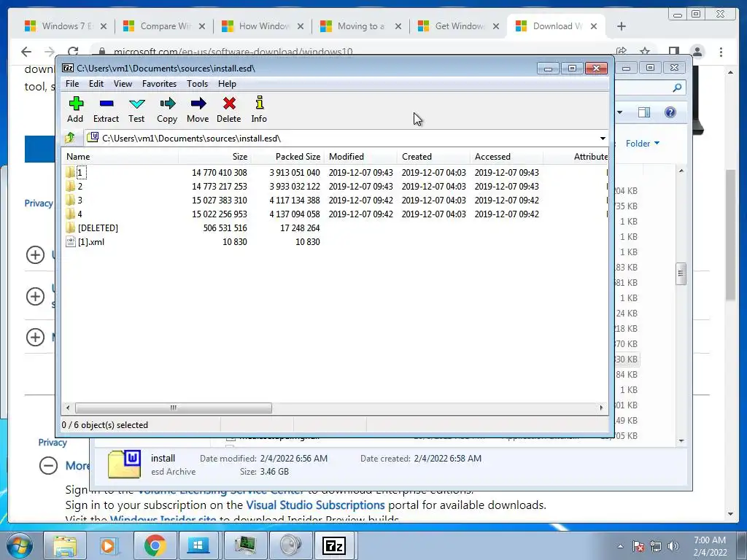Close the Download Windows browser tab
The image size is (747, 560).
point(594,26)
